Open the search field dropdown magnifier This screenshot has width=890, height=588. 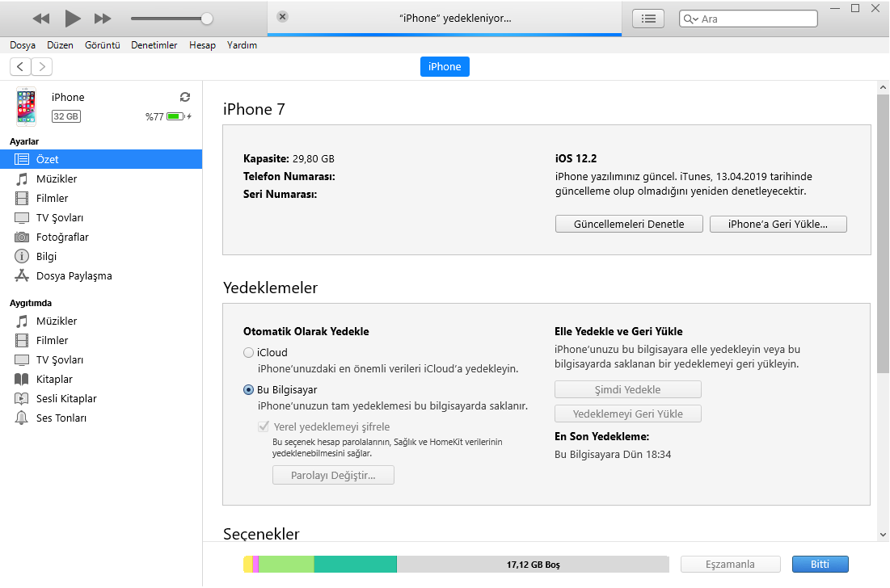[691, 19]
